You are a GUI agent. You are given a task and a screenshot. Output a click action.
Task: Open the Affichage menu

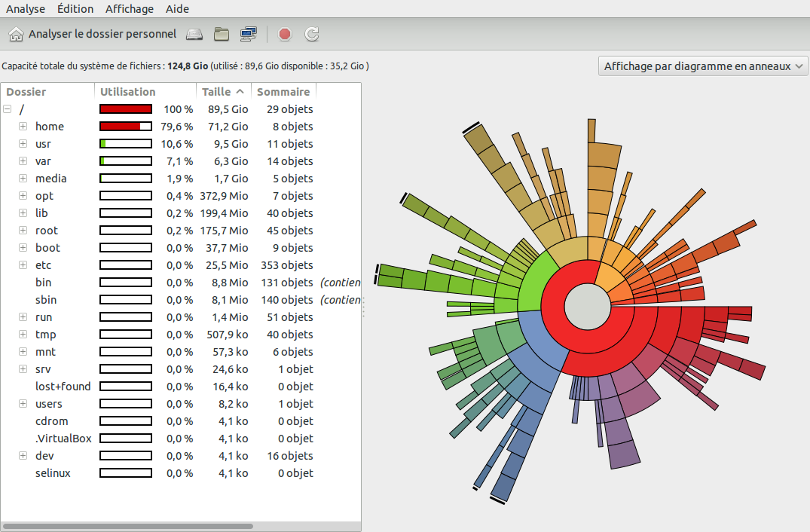(x=129, y=9)
